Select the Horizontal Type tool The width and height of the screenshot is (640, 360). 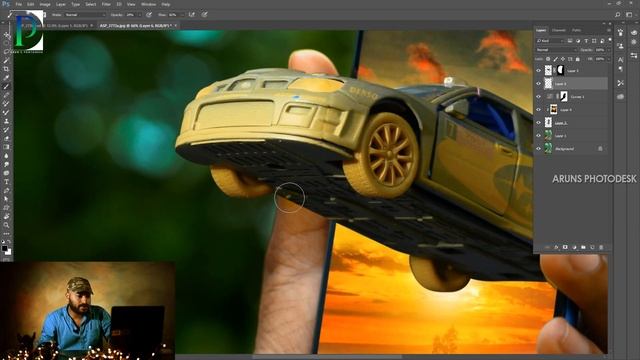6,182
